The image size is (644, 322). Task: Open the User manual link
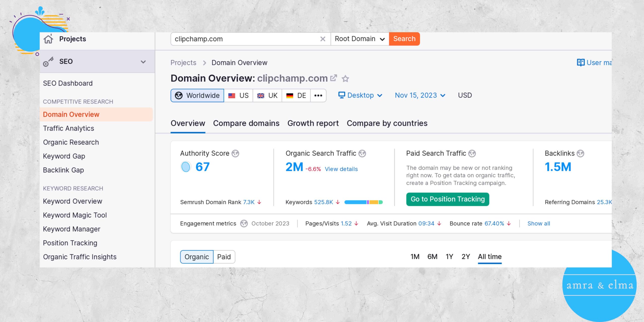(x=594, y=62)
